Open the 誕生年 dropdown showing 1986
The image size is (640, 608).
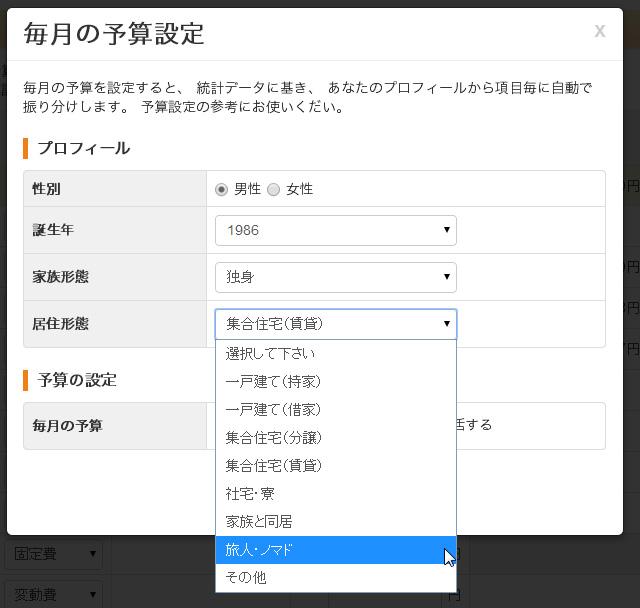tap(335, 230)
